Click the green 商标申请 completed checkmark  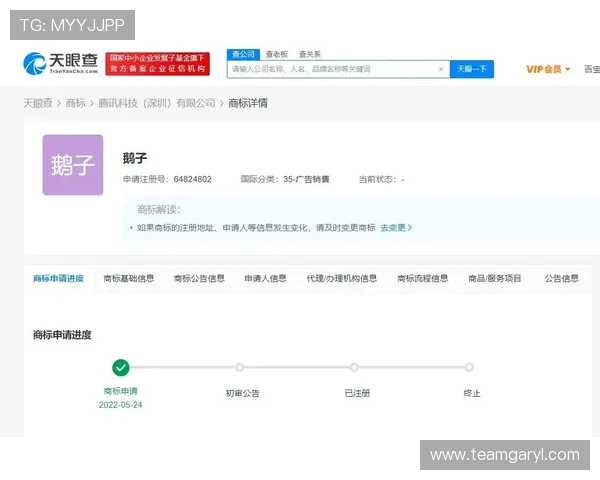[x=121, y=368]
